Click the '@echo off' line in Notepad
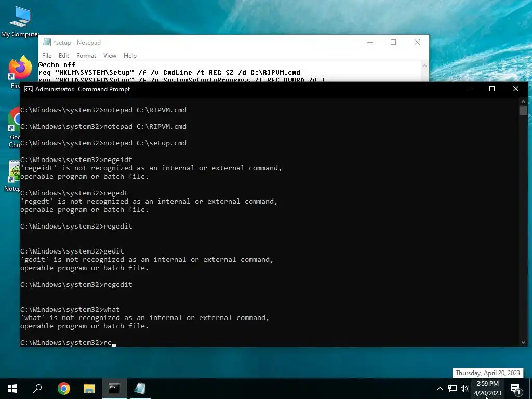 pos(57,64)
